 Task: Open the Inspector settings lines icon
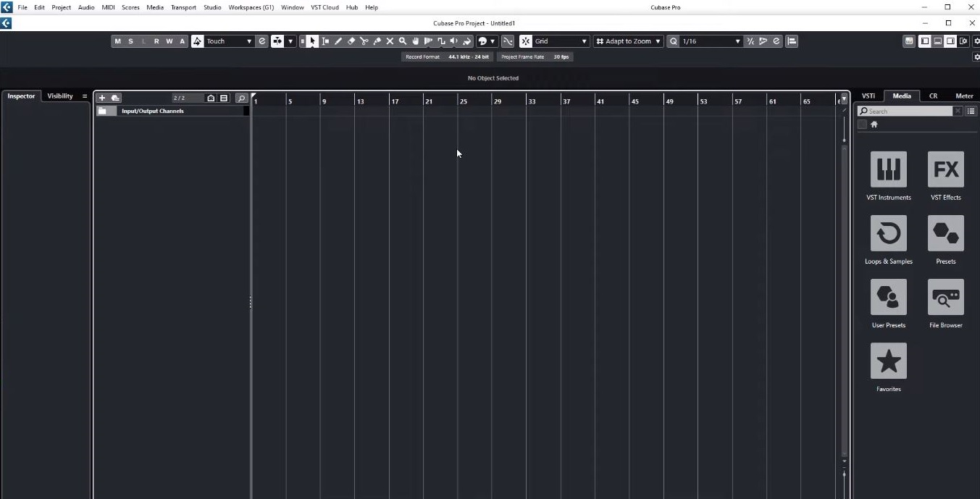pos(85,96)
